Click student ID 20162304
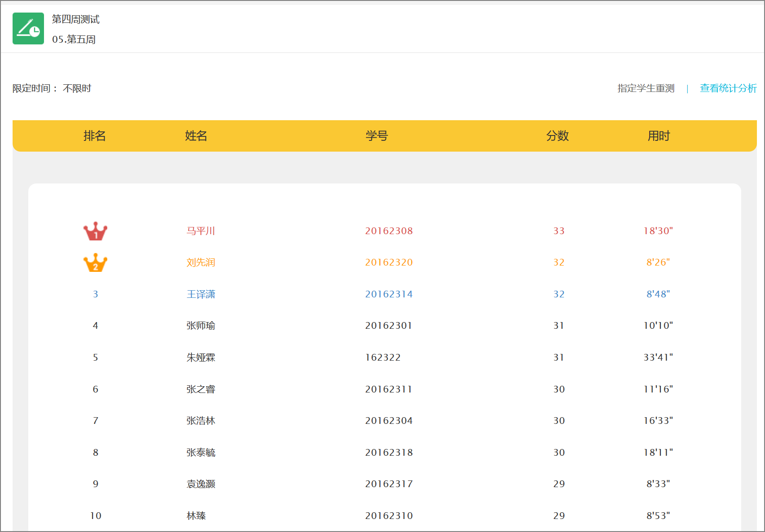The image size is (765, 532). (389, 421)
